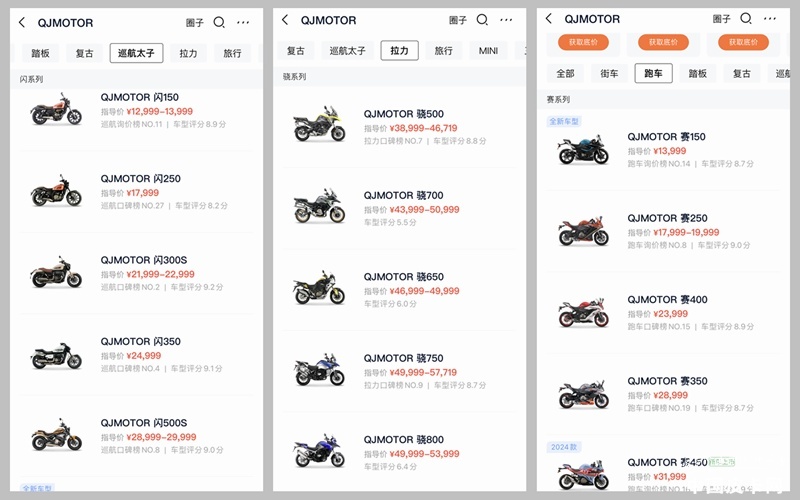The width and height of the screenshot is (800, 500).
Task: Open 圈子 in the right panel
Action: (721, 18)
